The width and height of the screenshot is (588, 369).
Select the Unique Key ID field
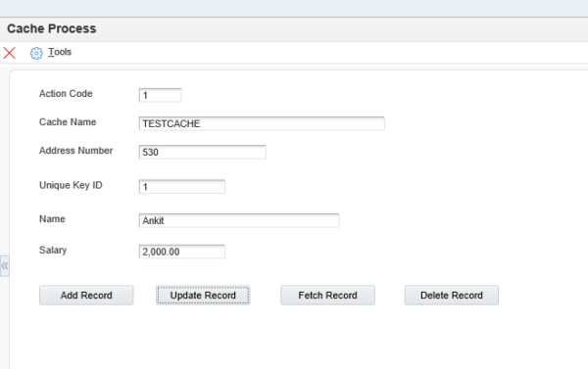point(182,187)
